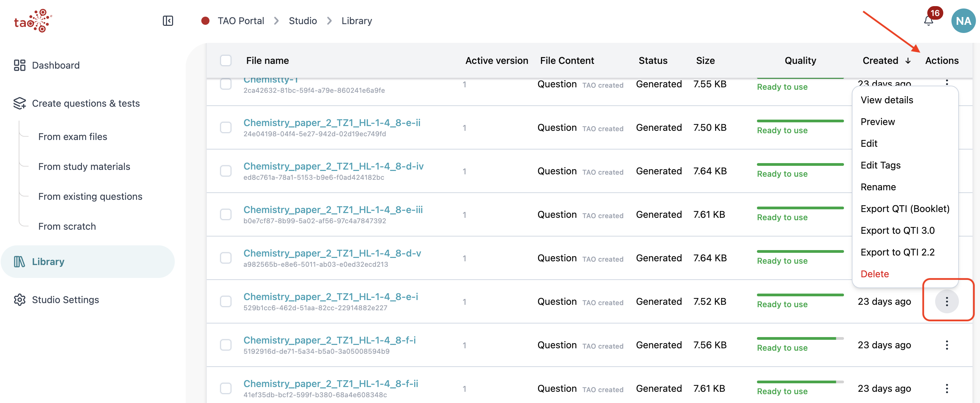Open Chemistry_paper_2_TZ1_HL-1-4_8-e-ii file link
This screenshot has height=403, width=980.
click(x=332, y=123)
